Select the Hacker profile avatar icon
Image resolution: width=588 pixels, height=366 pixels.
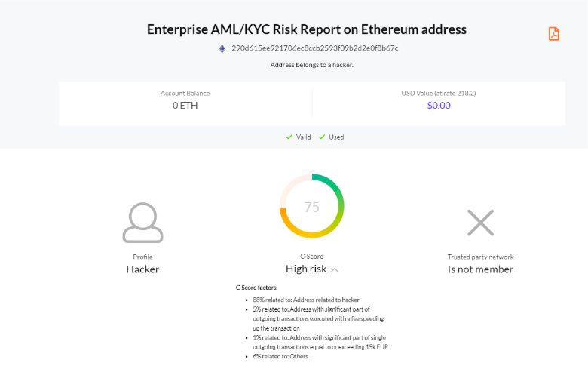click(143, 223)
